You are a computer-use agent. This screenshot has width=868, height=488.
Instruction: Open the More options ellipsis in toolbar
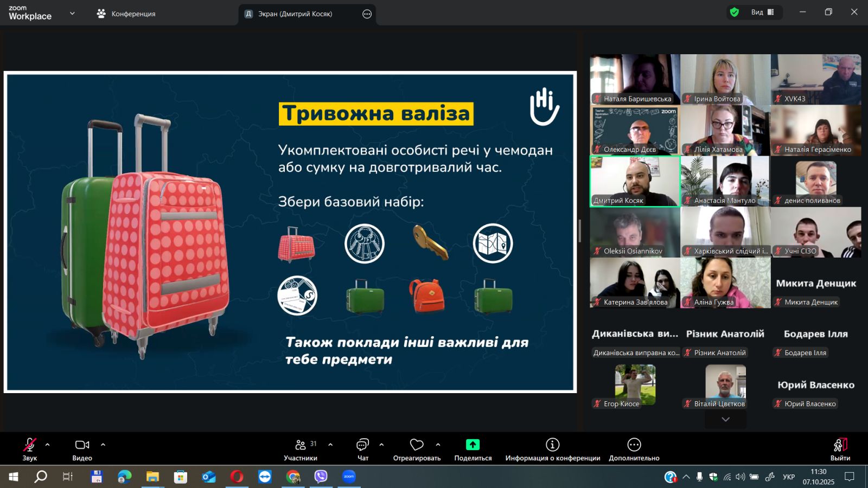[634, 445]
